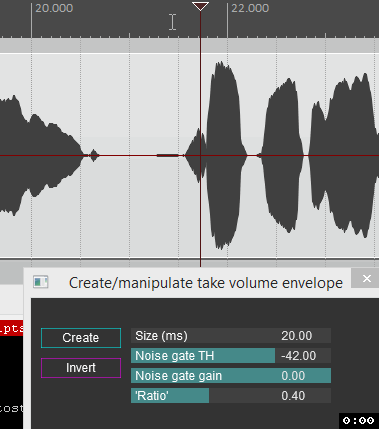The image size is (379, 429).
Task: Click the Invert button
Action: coord(81,368)
